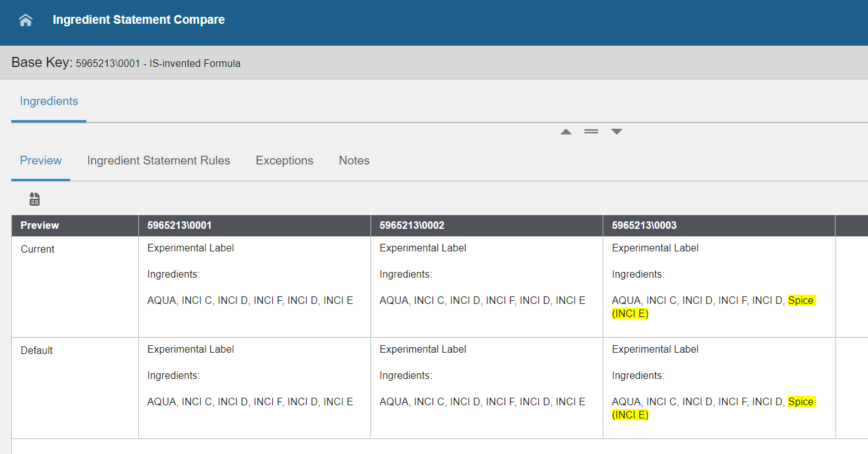The image size is (868, 454).
Task: Click the export table report icon
Action: [34, 198]
